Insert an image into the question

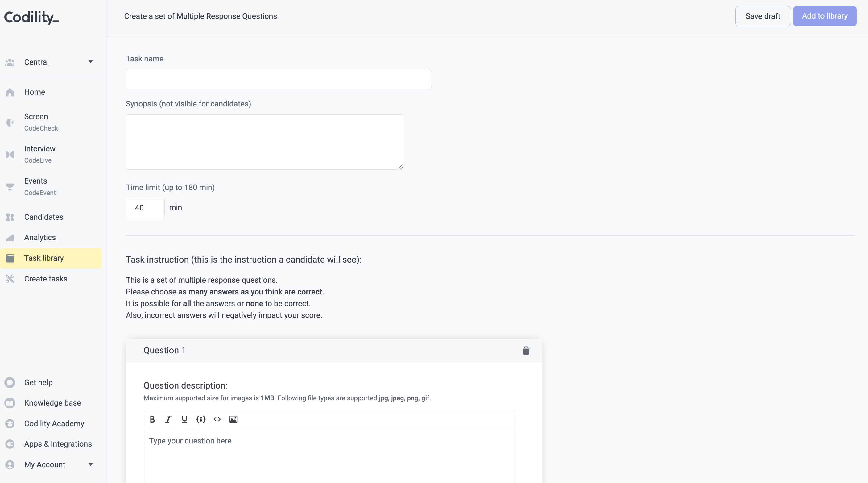(233, 419)
